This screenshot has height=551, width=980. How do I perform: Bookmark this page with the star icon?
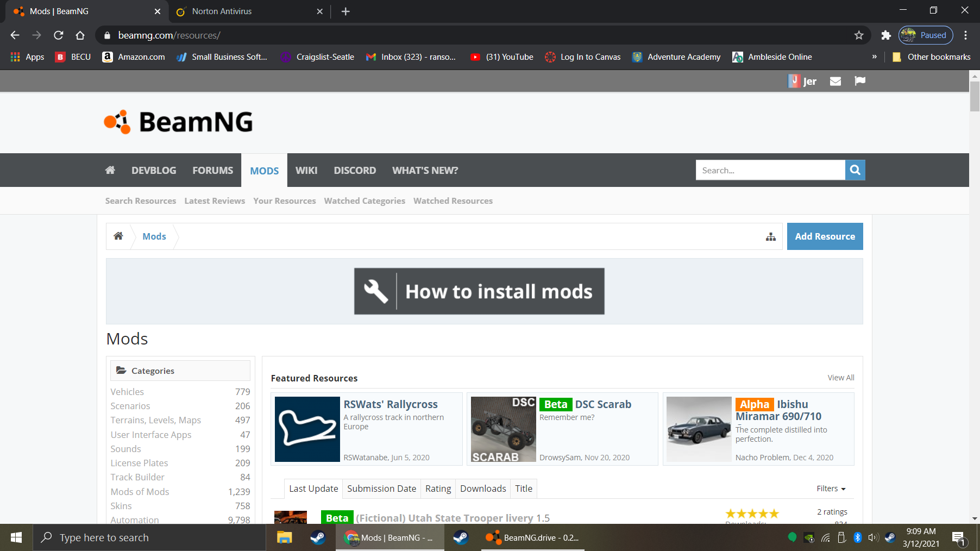tap(859, 35)
